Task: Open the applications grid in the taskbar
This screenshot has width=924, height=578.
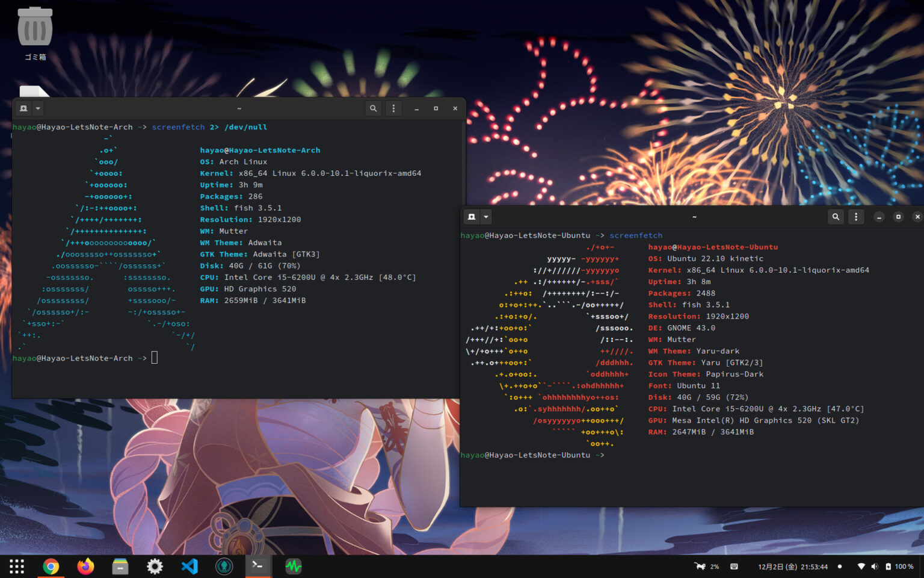Action: (x=17, y=567)
